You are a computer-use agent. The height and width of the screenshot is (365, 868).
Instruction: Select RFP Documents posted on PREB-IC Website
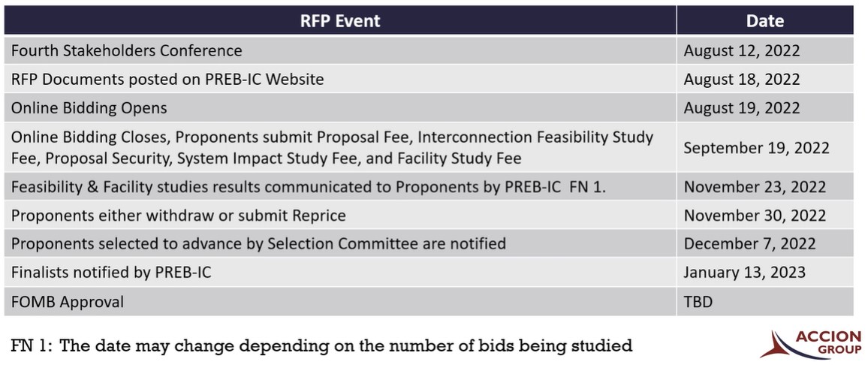167,79
